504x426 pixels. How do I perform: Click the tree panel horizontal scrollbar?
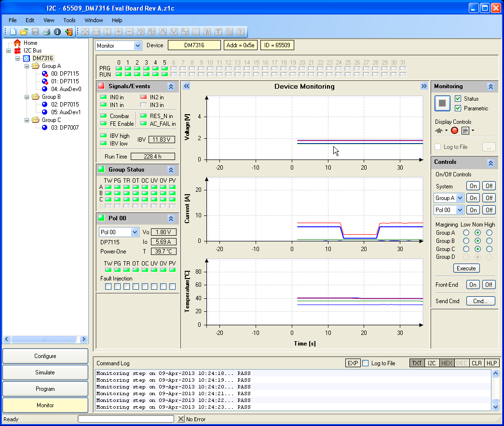pyautogui.click(x=43, y=339)
